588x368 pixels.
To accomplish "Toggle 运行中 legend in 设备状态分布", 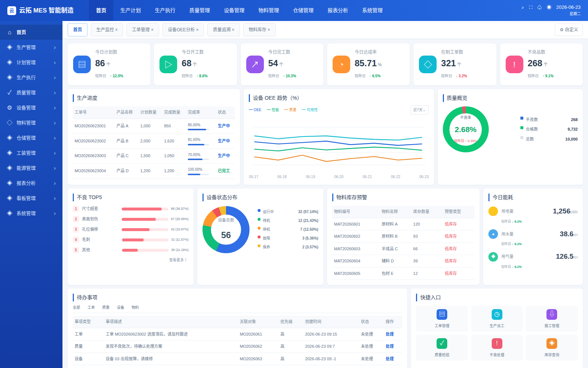I will (x=266, y=212).
